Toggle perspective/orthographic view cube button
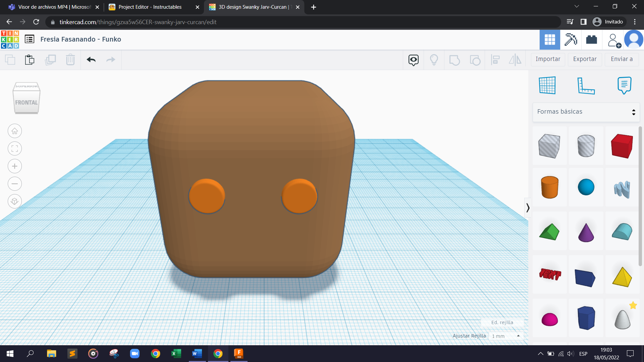This screenshot has height=362, width=644. [15, 201]
